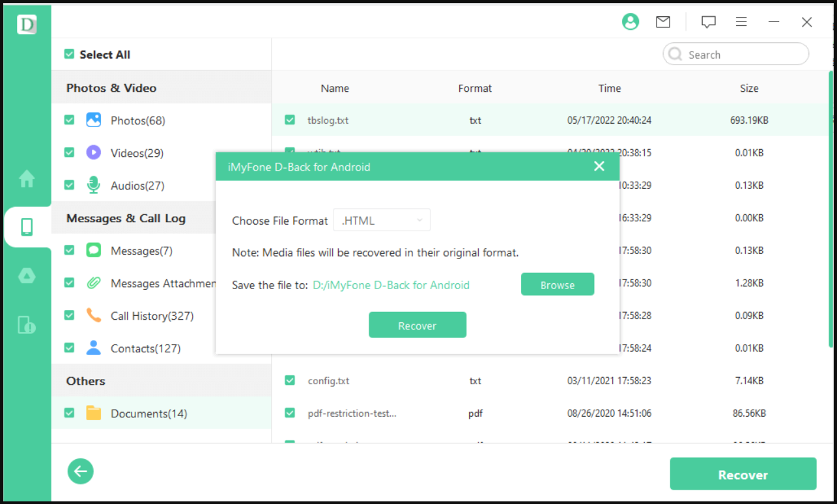
Task: Uncheck the Contacts(127) checkbox
Action: click(69, 348)
